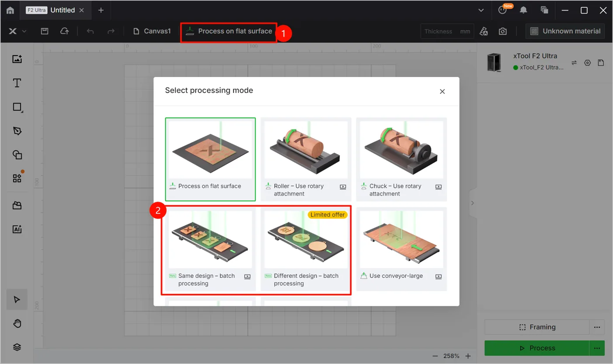Screen dimensions: 613x364
Task: Focus the Thickness input field
Action: tap(447, 31)
